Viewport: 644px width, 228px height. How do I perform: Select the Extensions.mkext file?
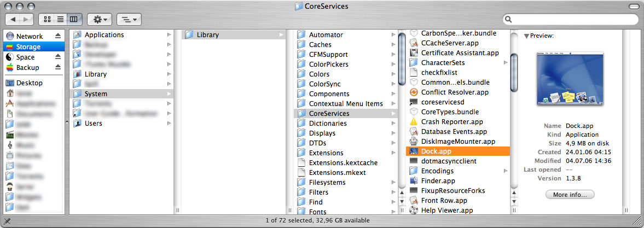pyautogui.click(x=346, y=173)
